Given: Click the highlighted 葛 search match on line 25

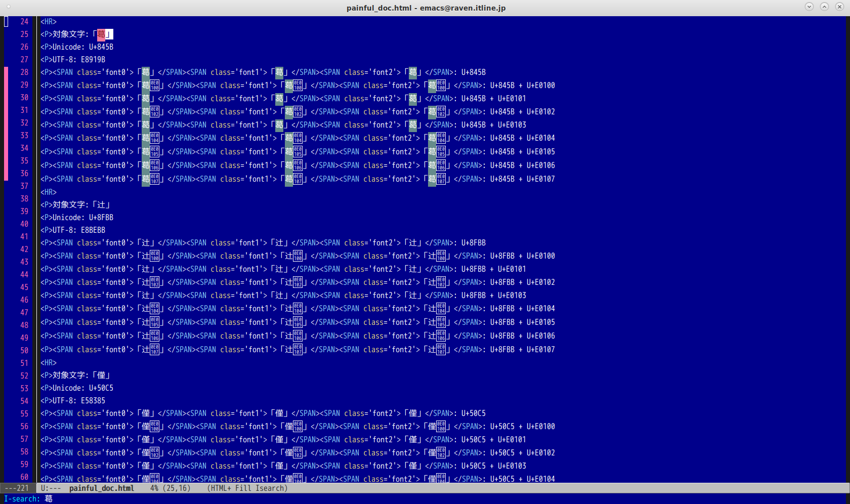Looking at the screenshot, I should pyautogui.click(x=101, y=34).
